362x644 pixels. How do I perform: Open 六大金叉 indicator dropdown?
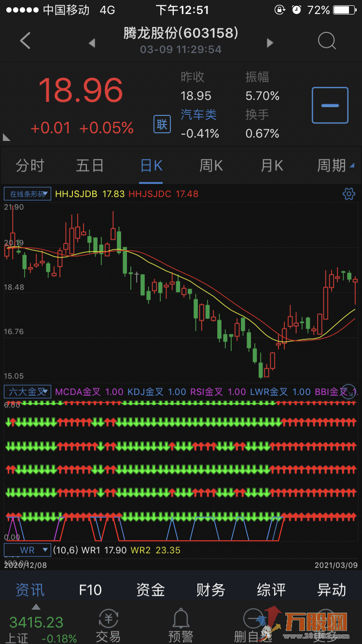pyautogui.click(x=28, y=392)
